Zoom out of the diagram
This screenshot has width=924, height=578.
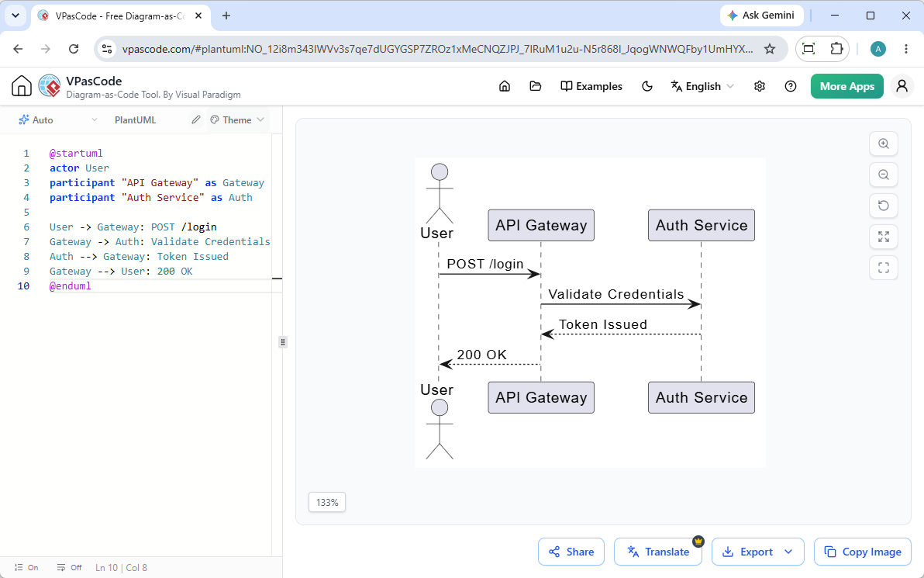[884, 175]
